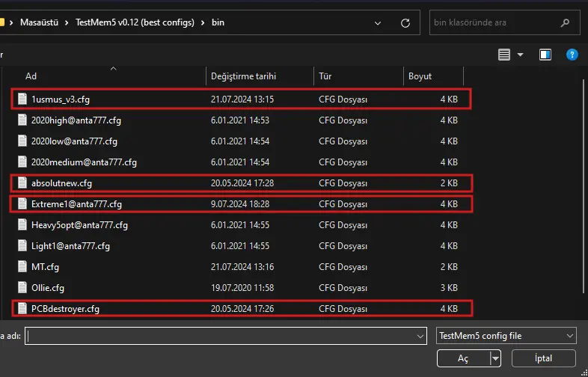Viewport: 588px width, 377px height.
Task: Select the file 2020low@anta777.cfg
Action: [x=74, y=141]
